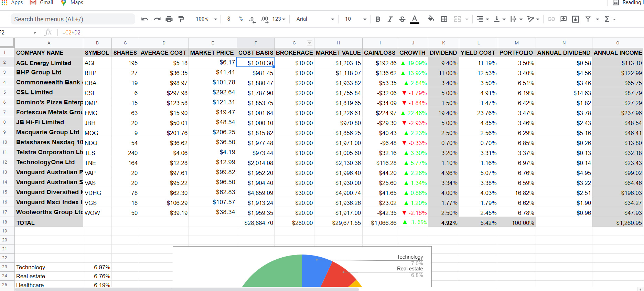Insert a comment
Viewport: 644px width, 291px height.
(x=563, y=19)
